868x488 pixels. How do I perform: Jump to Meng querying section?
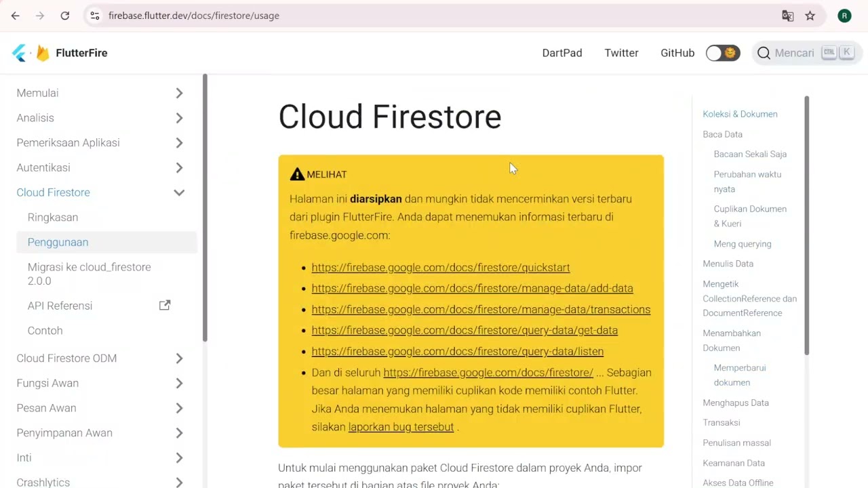742,244
